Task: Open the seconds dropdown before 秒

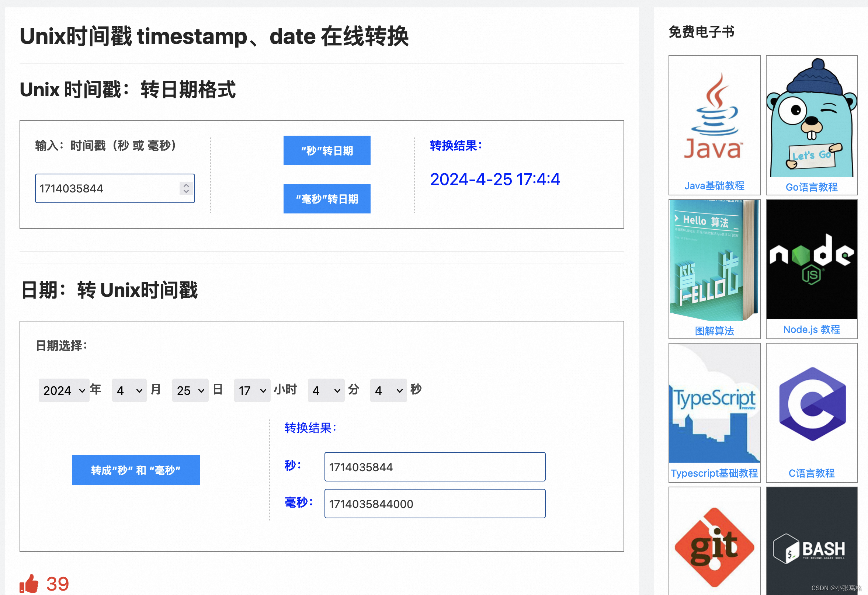Action: pyautogui.click(x=388, y=390)
